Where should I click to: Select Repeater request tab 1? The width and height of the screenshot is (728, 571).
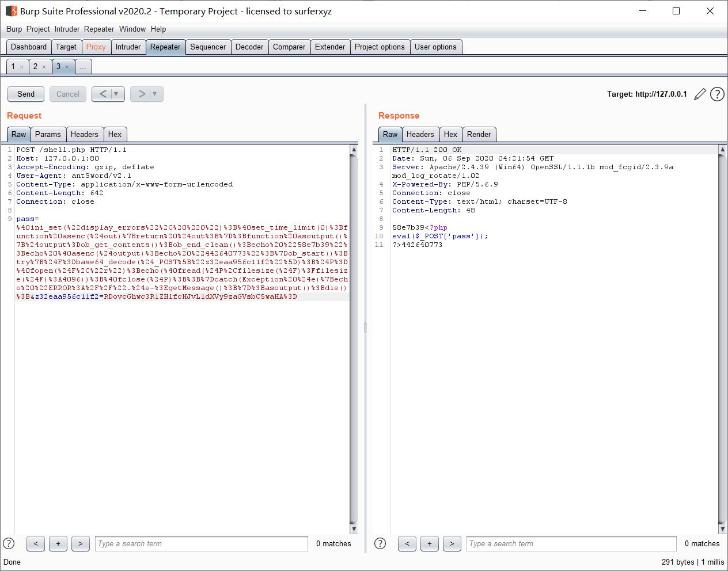(x=13, y=67)
